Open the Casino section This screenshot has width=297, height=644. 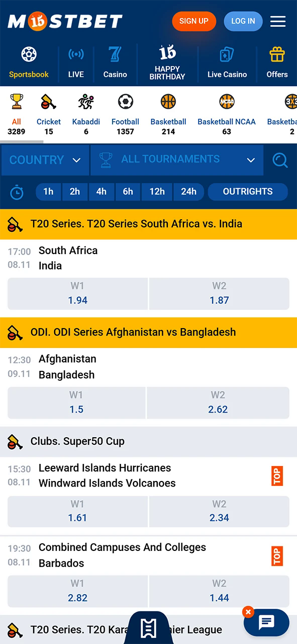(x=115, y=61)
